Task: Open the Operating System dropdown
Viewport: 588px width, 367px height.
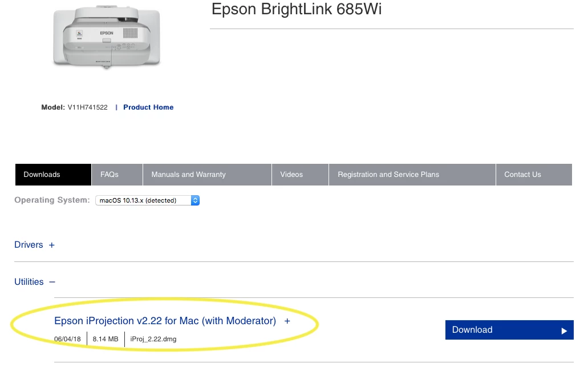Action: point(147,200)
